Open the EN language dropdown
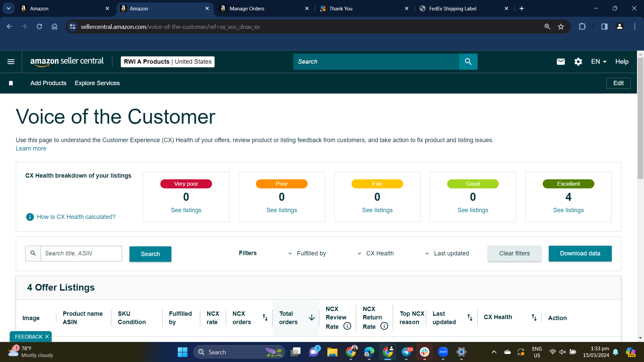Viewport: 644px width, 362px height. click(x=599, y=62)
